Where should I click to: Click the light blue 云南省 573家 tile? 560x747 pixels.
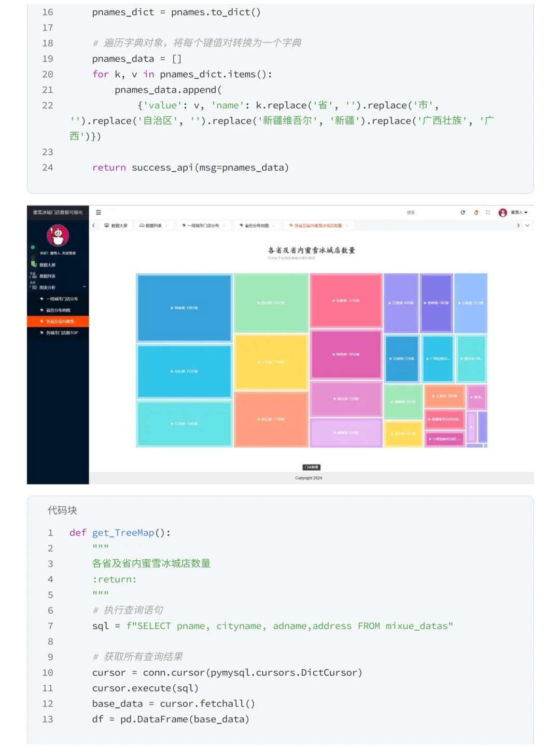coord(471,303)
